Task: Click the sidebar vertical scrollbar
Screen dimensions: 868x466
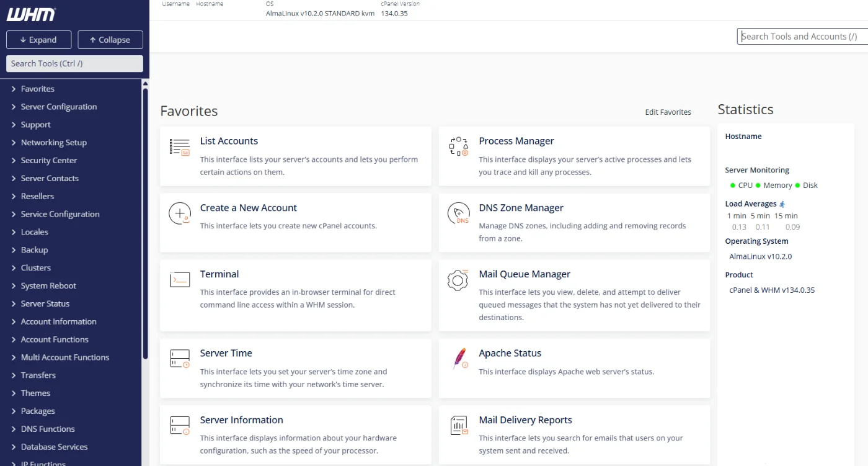Action: click(146, 223)
